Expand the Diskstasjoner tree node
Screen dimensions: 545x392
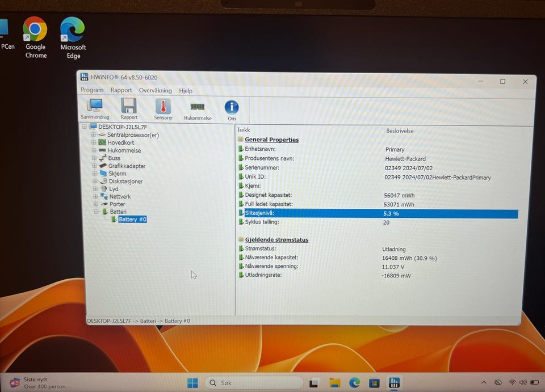[95, 181]
